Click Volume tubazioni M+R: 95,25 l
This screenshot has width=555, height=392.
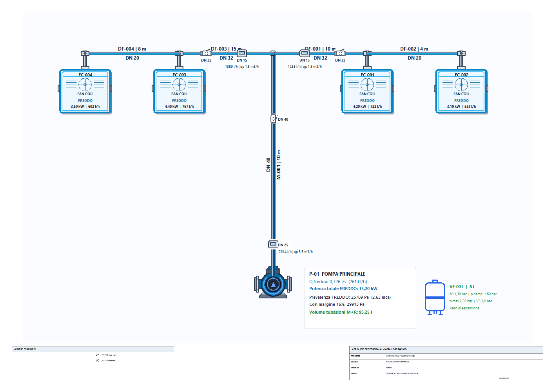(x=341, y=312)
